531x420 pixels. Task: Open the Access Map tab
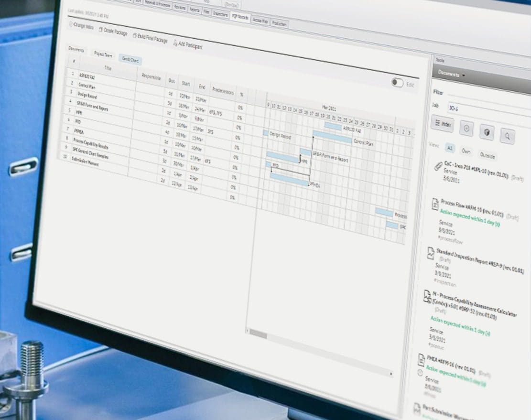[260, 21]
